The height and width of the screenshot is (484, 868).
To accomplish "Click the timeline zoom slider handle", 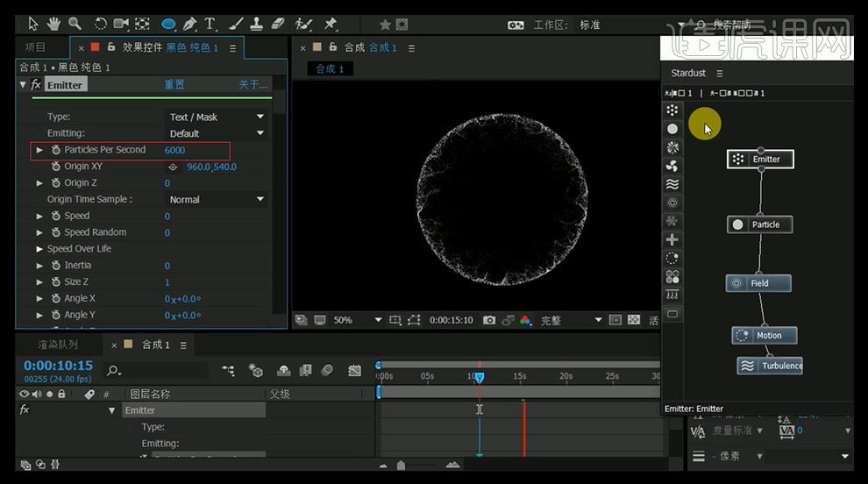I will (x=401, y=466).
